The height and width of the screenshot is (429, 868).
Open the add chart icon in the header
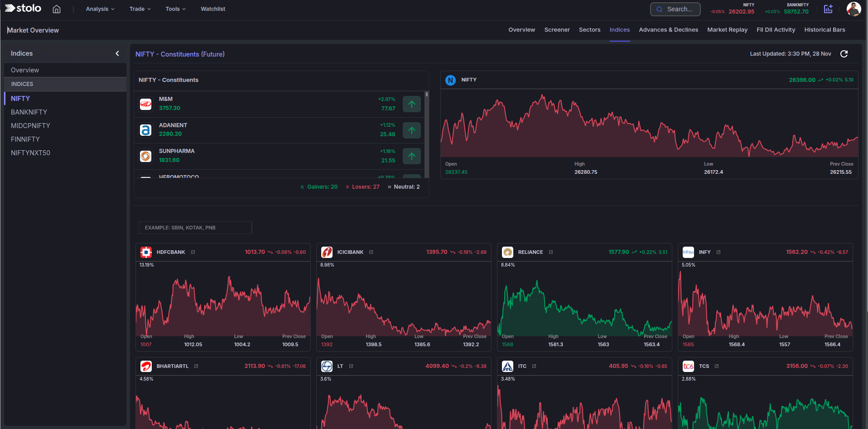pos(828,9)
